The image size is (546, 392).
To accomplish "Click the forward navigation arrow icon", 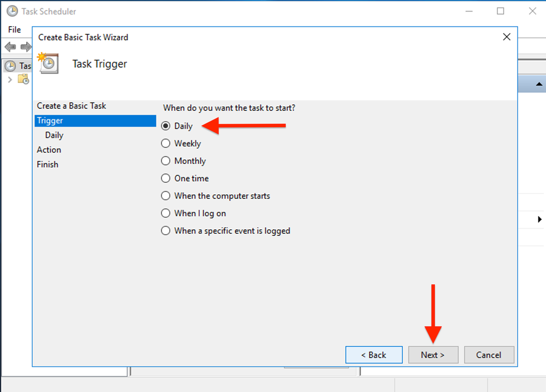I will [x=25, y=46].
